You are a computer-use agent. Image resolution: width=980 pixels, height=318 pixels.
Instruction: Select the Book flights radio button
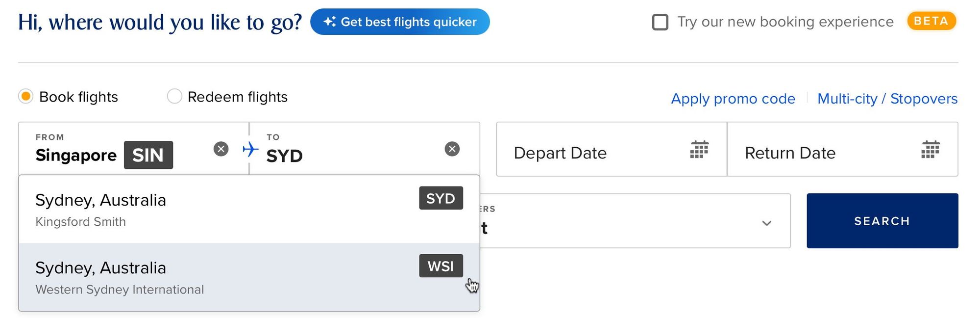tap(26, 96)
